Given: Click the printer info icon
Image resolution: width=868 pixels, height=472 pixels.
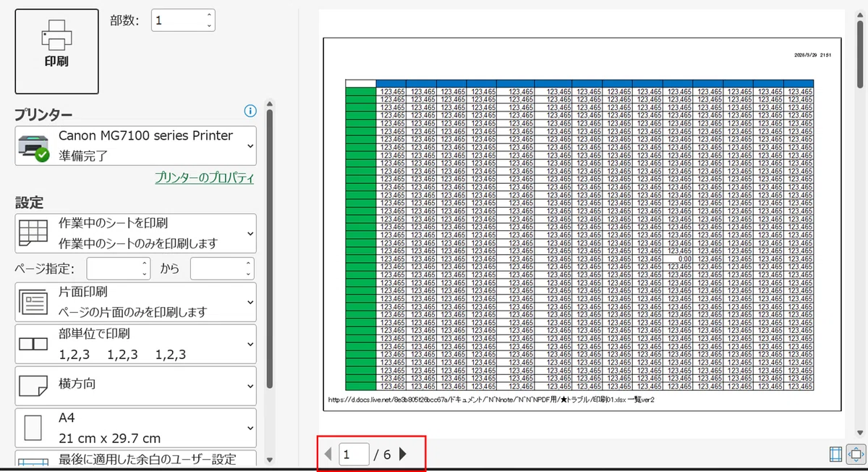Looking at the screenshot, I should [x=250, y=111].
